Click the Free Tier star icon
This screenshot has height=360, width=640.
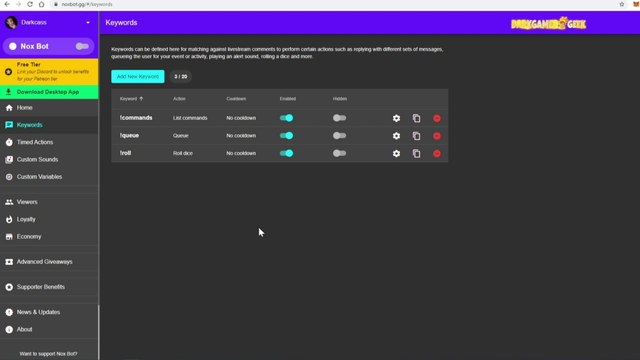coord(8,72)
